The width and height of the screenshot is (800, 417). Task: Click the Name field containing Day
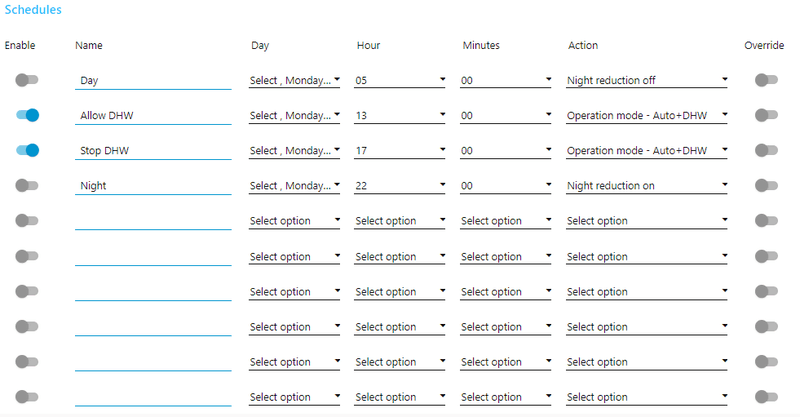click(x=153, y=80)
